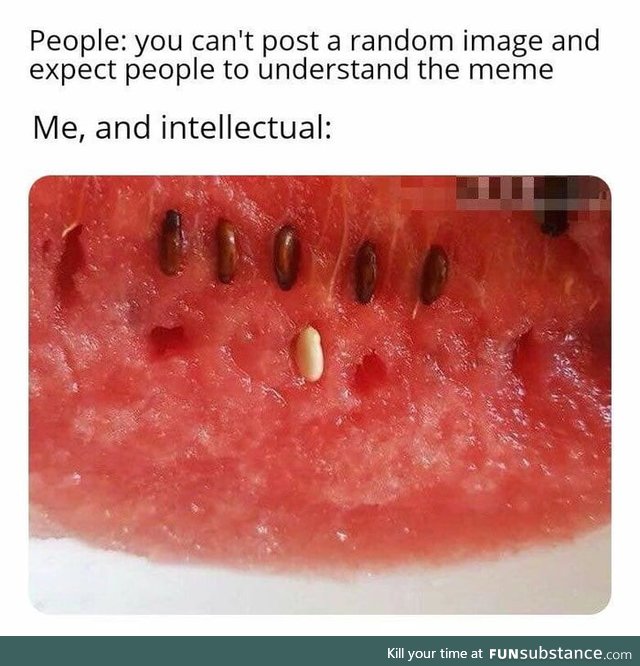Click the dark seed below the pixelated area
Screen dimensions: 640x666
click(x=553, y=223)
